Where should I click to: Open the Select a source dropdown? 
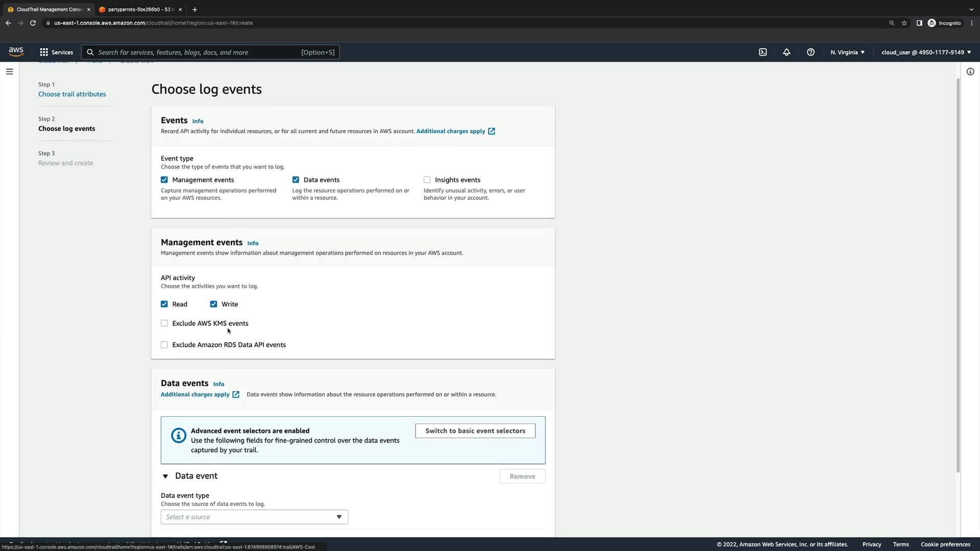click(254, 517)
